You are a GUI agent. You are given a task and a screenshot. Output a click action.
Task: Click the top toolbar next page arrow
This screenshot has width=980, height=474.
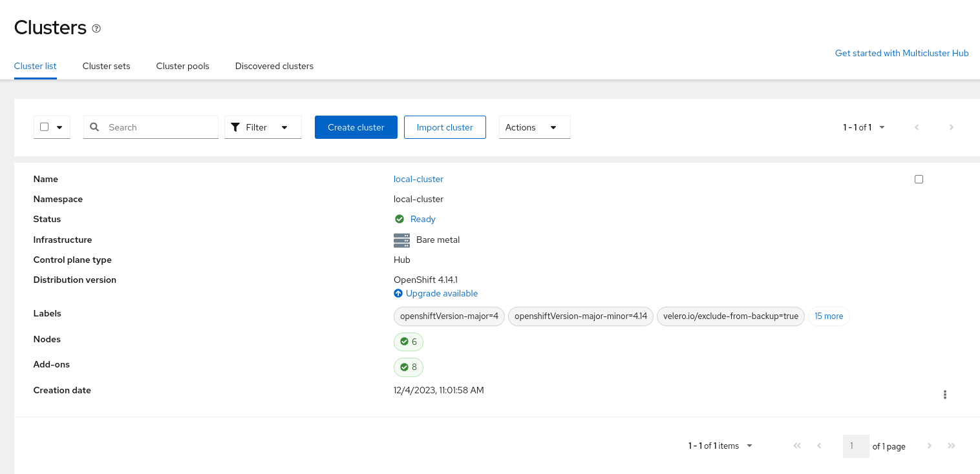[x=952, y=127]
